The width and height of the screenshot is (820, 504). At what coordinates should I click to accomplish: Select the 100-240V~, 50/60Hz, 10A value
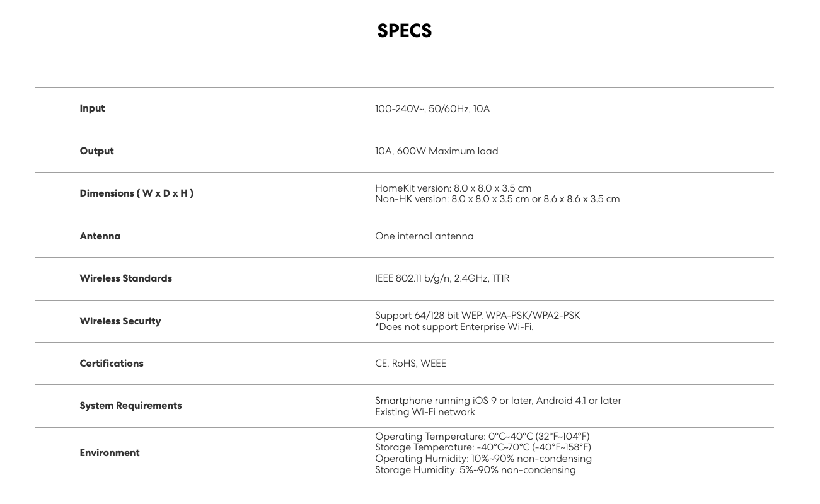(x=432, y=109)
